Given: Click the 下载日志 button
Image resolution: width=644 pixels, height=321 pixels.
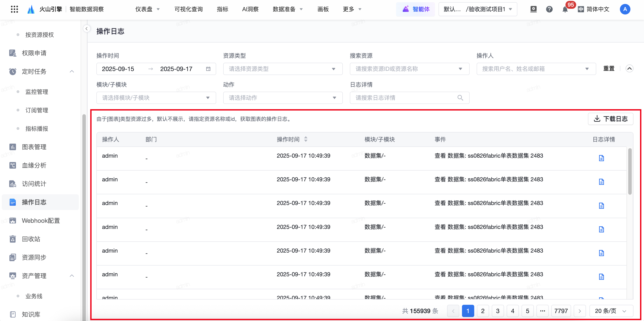Looking at the screenshot, I should tap(610, 119).
